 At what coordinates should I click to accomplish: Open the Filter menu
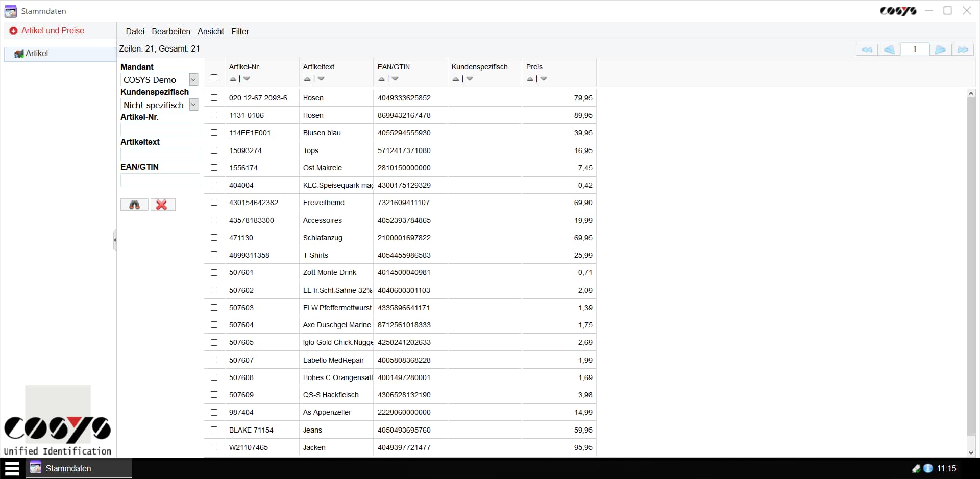pyautogui.click(x=240, y=31)
